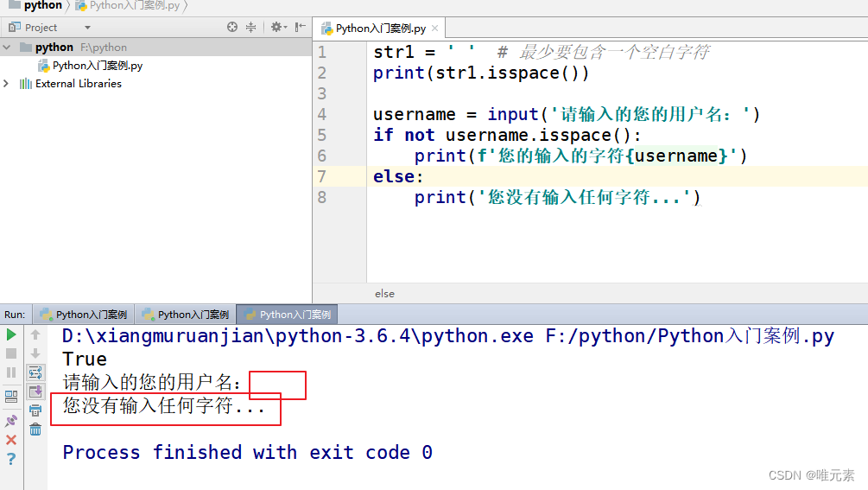
Task: Click the print console output icon
Action: click(x=35, y=410)
